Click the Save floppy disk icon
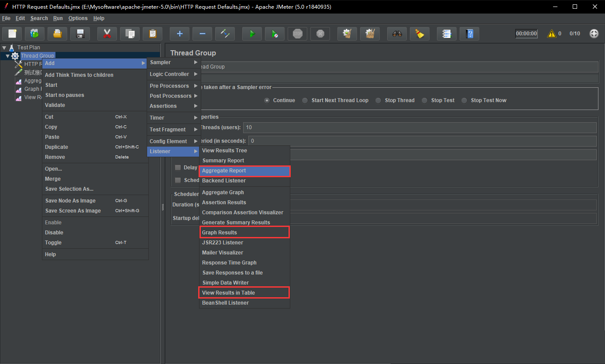Screen dimensions: 605x364 [80, 34]
